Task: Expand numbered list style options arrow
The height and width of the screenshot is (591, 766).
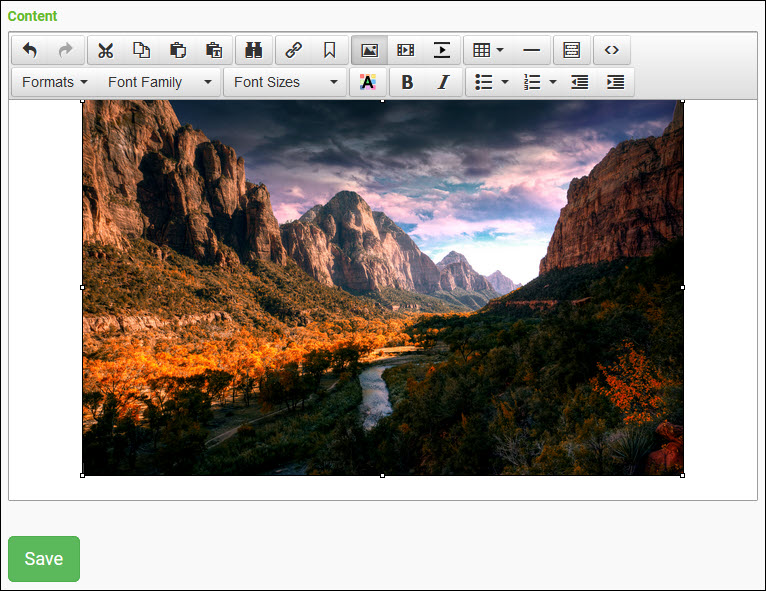Action: pyautogui.click(x=553, y=82)
